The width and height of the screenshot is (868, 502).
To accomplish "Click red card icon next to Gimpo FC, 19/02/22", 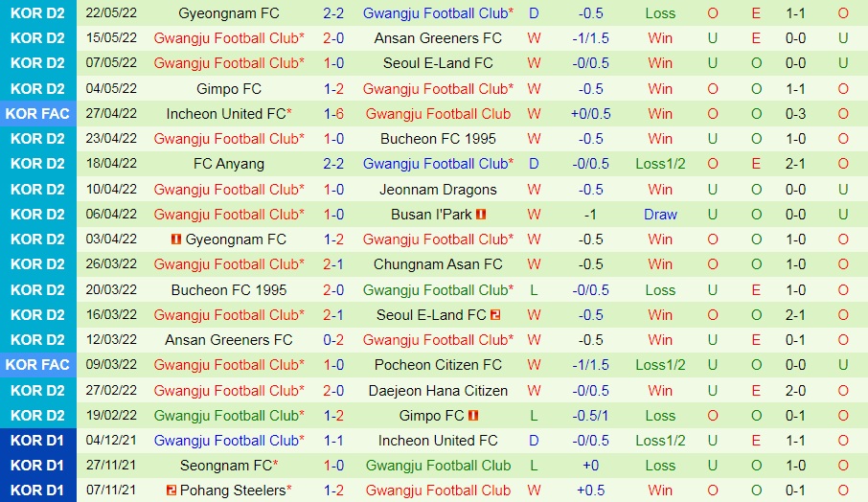I will (x=473, y=416).
